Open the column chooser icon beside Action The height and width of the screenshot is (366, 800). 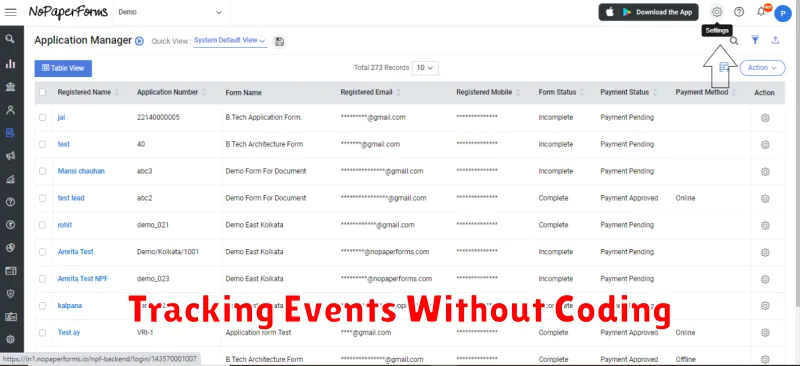click(x=723, y=67)
